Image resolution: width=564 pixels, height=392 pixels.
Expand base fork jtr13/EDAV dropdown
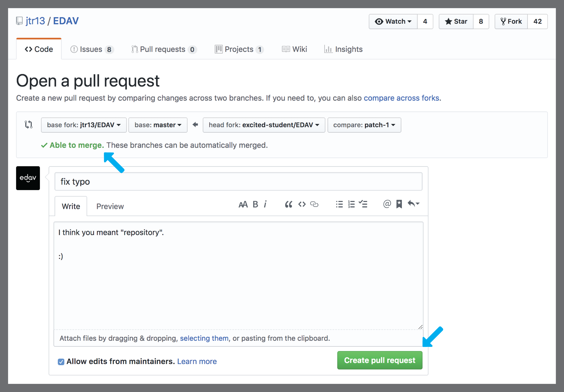pos(84,125)
